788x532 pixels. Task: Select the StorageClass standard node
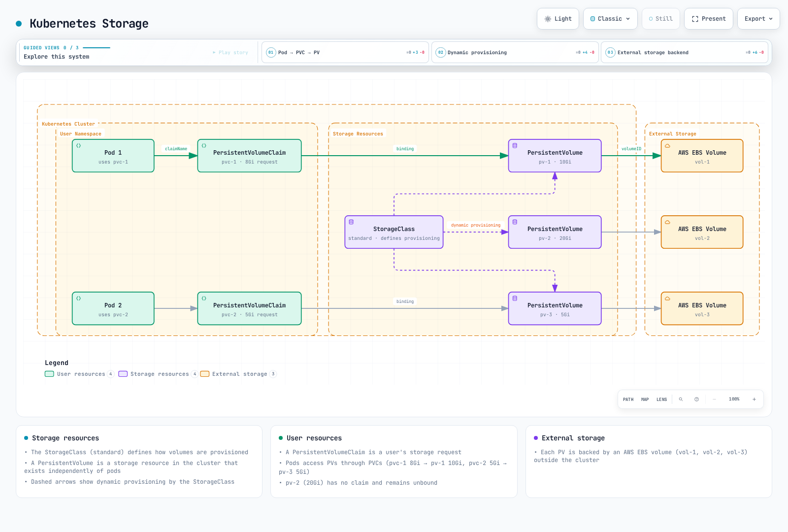point(394,232)
